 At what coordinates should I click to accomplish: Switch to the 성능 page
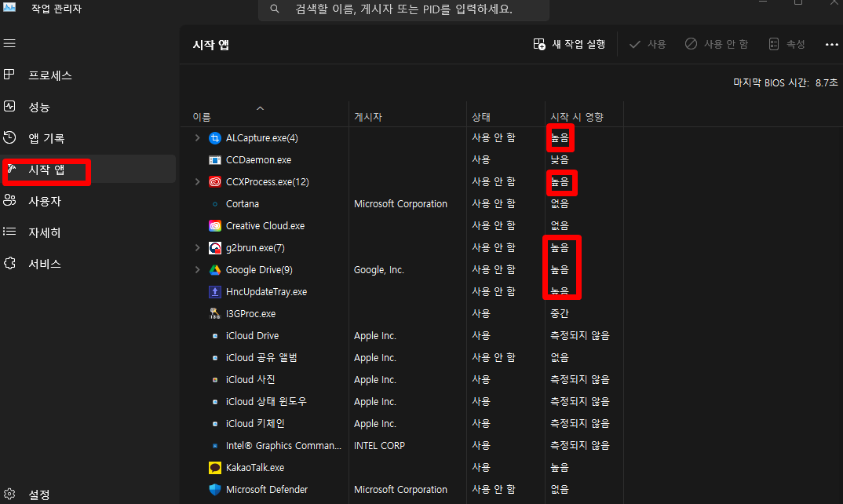[x=89, y=107]
